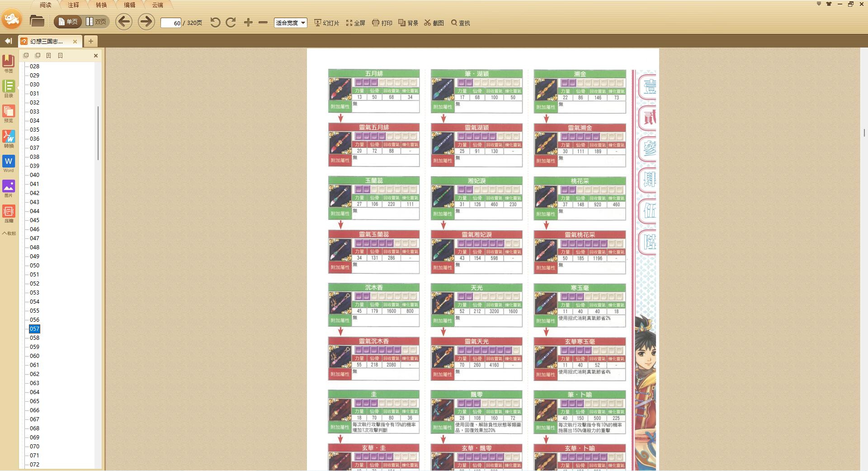The image size is (868, 471).
Task: Select outline entry 045 in the list
Action: (34, 220)
